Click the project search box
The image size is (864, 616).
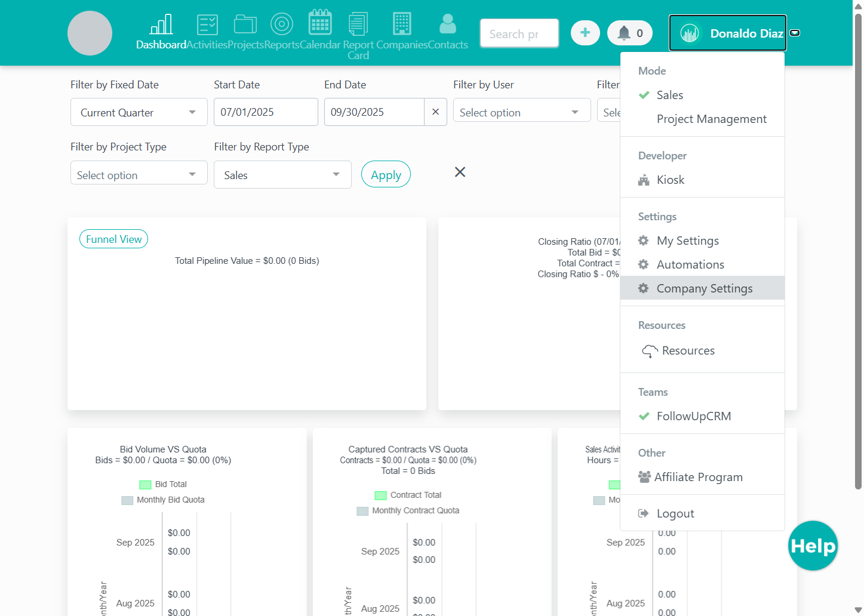tap(519, 33)
